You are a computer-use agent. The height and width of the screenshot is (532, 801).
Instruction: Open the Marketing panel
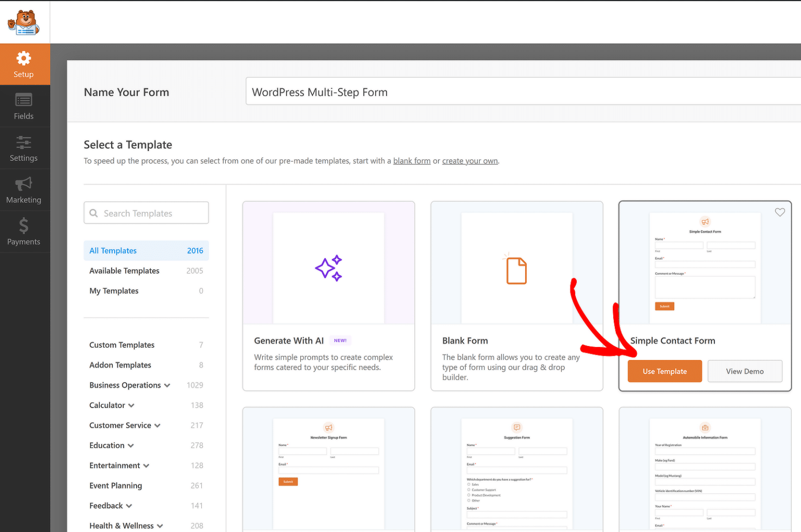click(24, 190)
